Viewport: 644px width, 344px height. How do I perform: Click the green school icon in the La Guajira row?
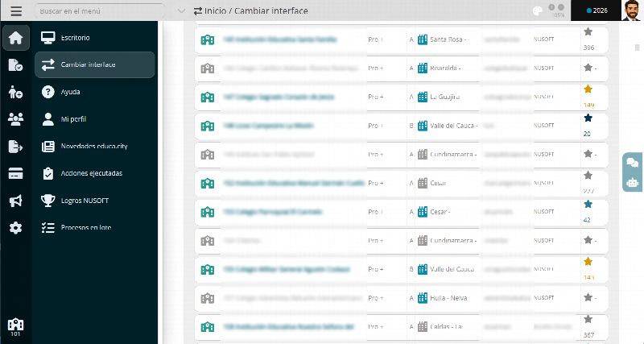208,97
